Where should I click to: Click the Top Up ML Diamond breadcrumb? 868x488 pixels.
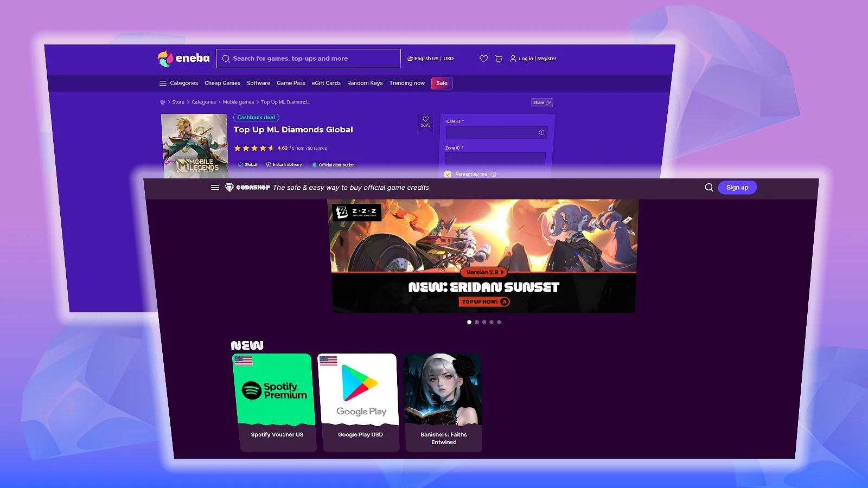285,102
